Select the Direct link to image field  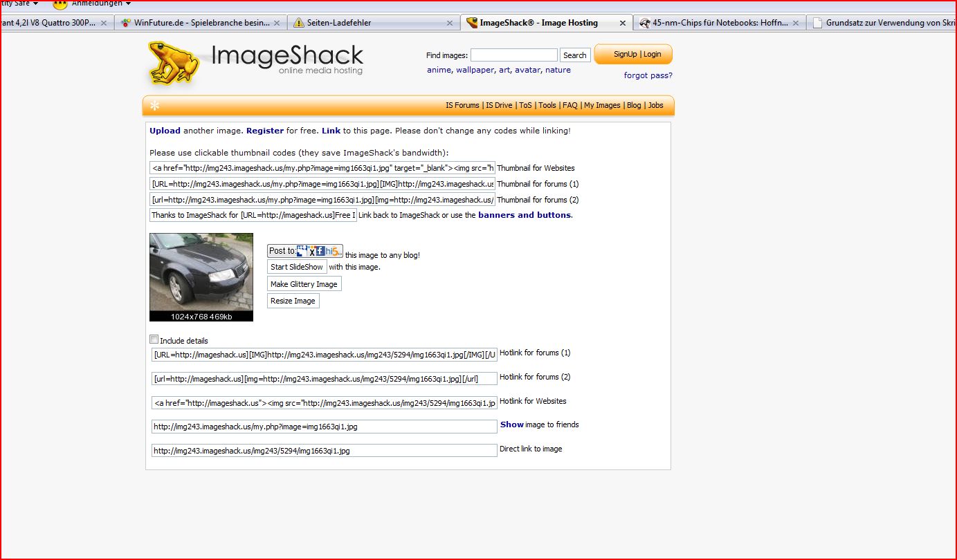(325, 451)
